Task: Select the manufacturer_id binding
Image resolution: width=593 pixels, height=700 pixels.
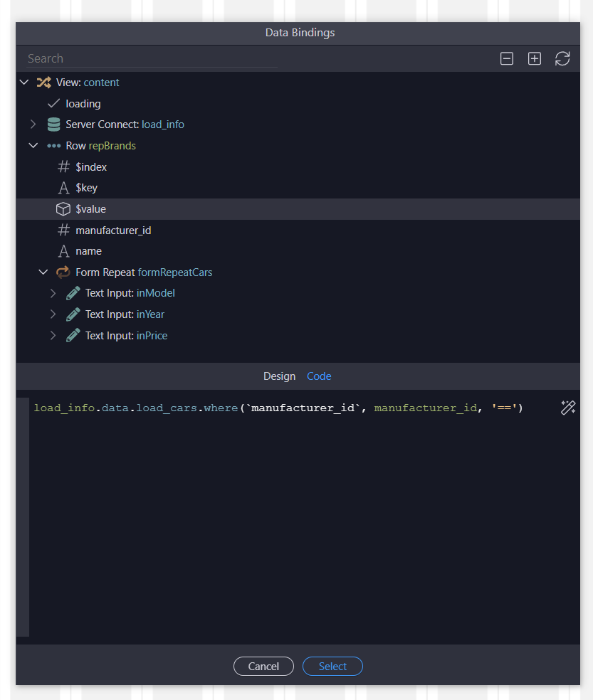Action: [113, 230]
